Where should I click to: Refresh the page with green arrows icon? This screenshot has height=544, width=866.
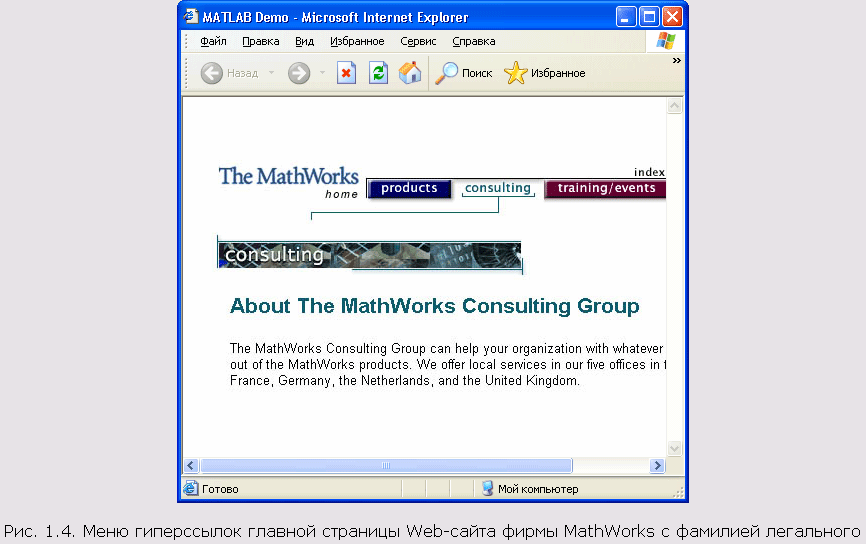coord(378,73)
